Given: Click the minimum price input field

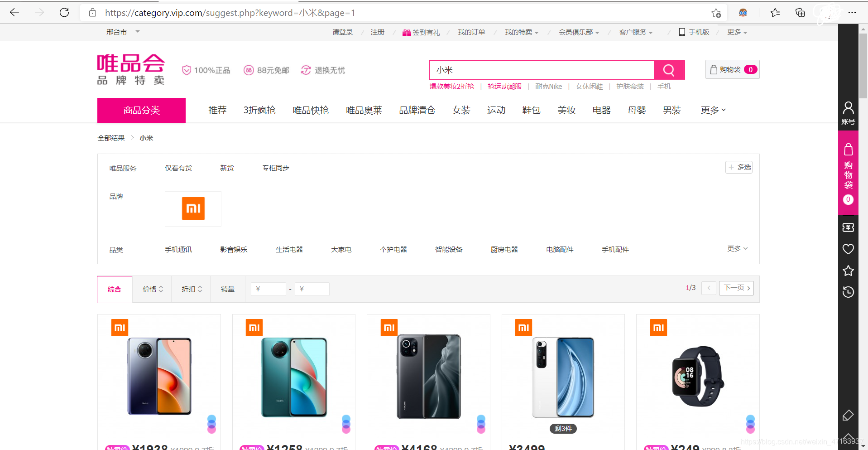Looking at the screenshot, I should click(x=269, y=289).
